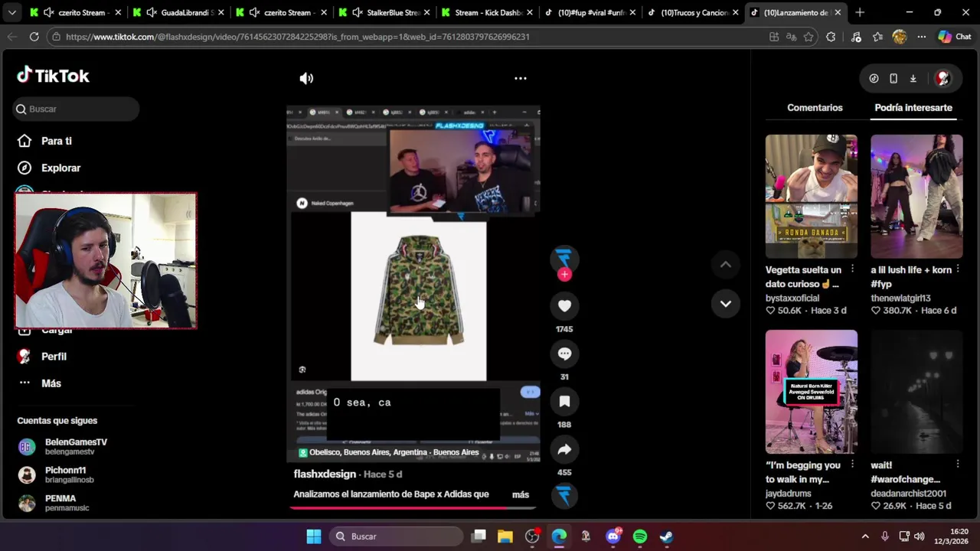Click the get coins TikTok icon
Image resolution: width=980 pixels, height=551 pixels.
coord(874,78)
